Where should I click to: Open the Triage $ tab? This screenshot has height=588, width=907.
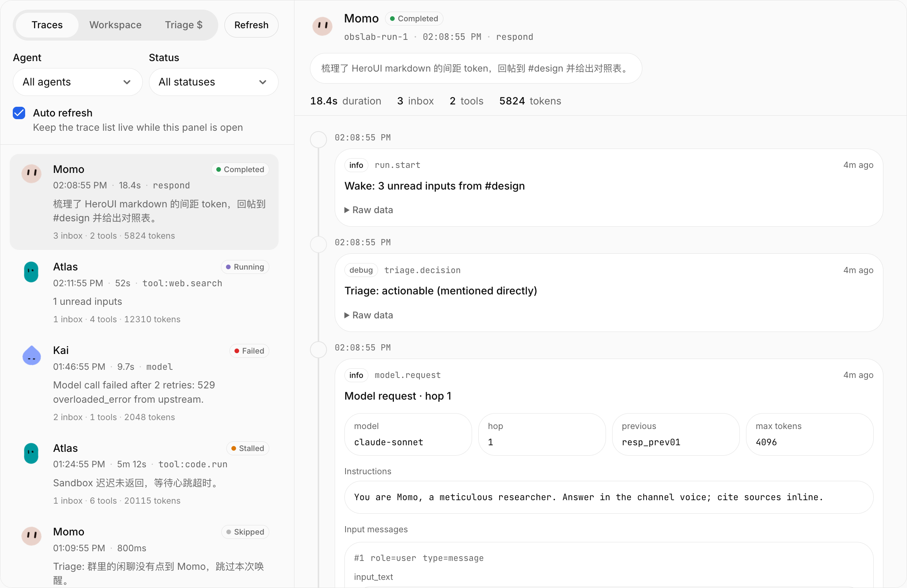click(184, 25)
